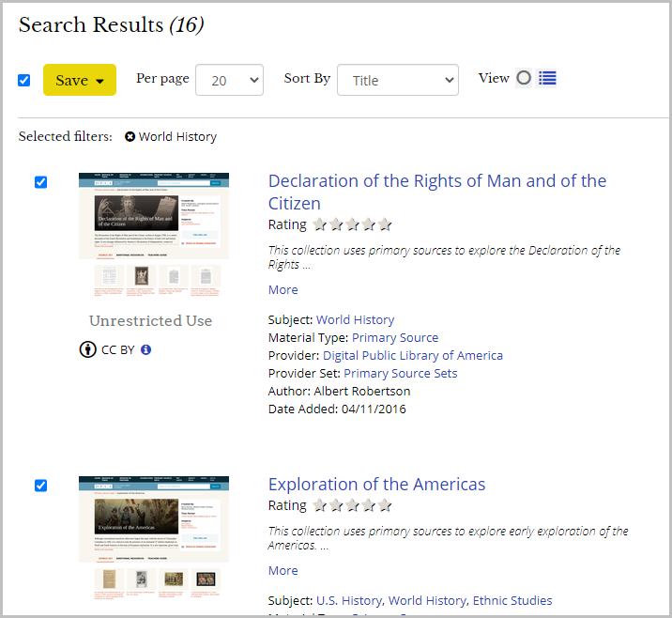Viewport: 672px width, 618px height.
Task: Click the CC BY attribution person icon
Action: 88,349
